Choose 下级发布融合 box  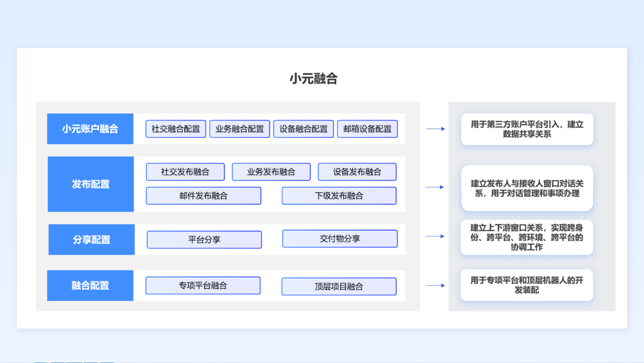[x=339, y=196]
